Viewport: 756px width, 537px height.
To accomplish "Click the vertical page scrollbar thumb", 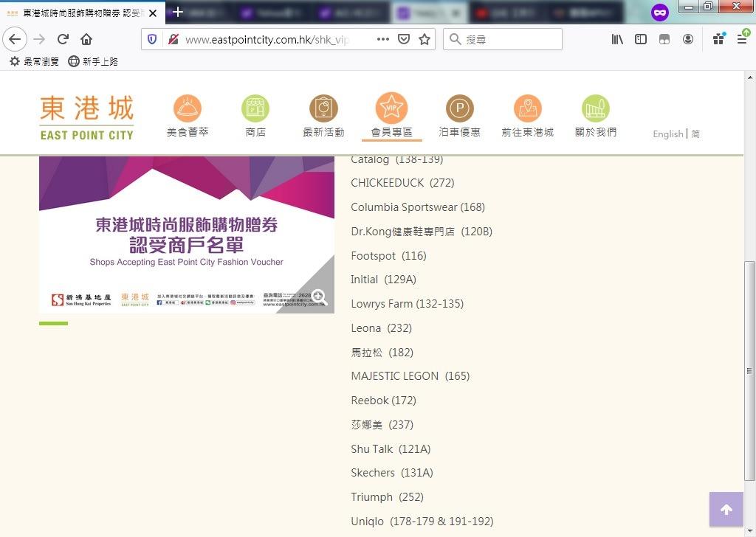I will (x=749, y=370).
